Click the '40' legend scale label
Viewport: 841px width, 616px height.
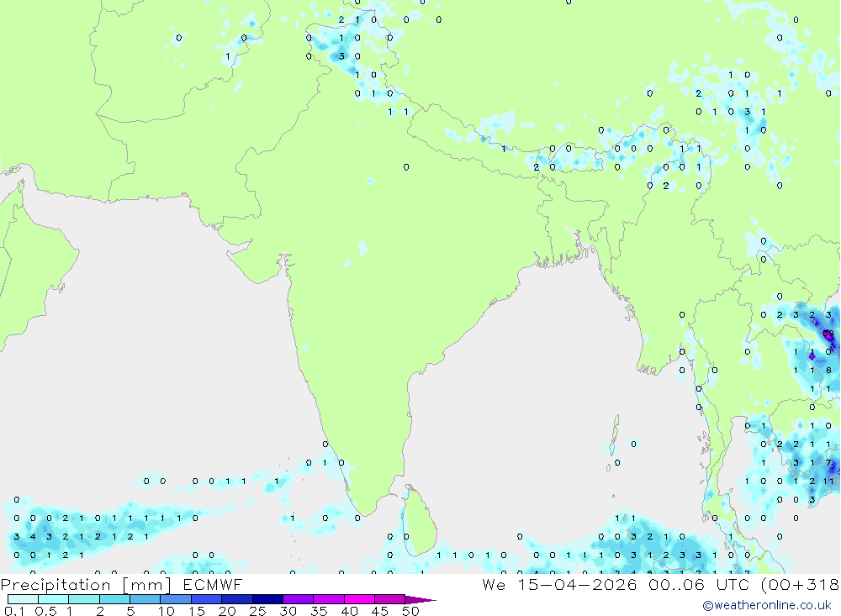tap(350, 611)
